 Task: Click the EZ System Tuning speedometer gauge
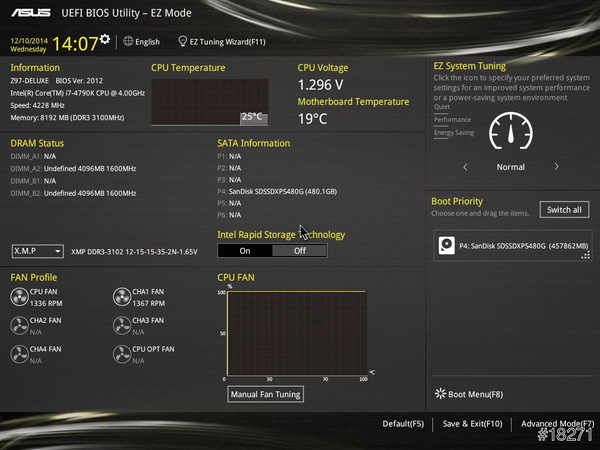511,131
